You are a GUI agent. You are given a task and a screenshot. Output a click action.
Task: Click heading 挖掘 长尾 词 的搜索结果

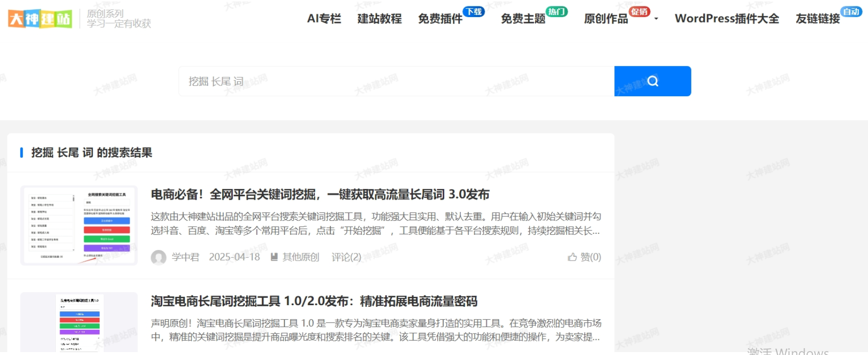[92, 152]
